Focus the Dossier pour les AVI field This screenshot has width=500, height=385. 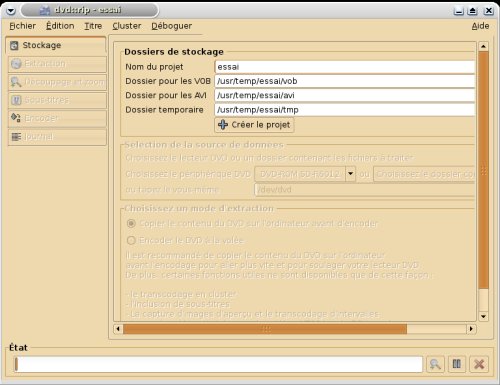pos(345,96)
